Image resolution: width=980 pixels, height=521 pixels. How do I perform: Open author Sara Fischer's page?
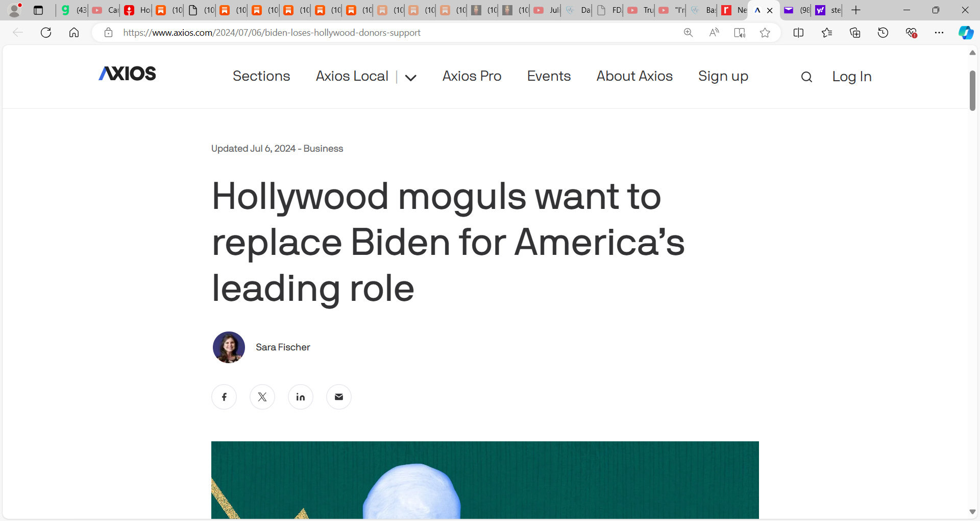(283, 347)
